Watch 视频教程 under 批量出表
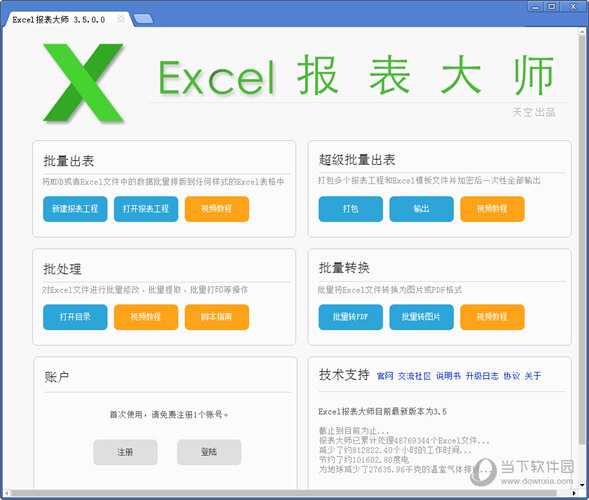 (217, 209)
